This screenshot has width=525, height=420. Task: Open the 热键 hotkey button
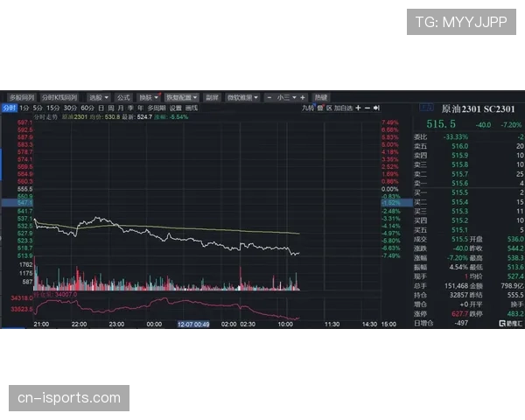321,97
